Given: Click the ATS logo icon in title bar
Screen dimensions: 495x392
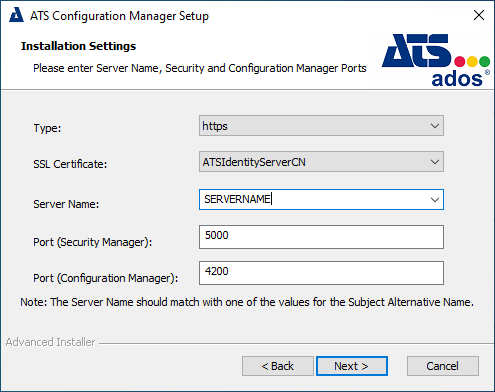Looking at the screenshot, I should (16, 15).
